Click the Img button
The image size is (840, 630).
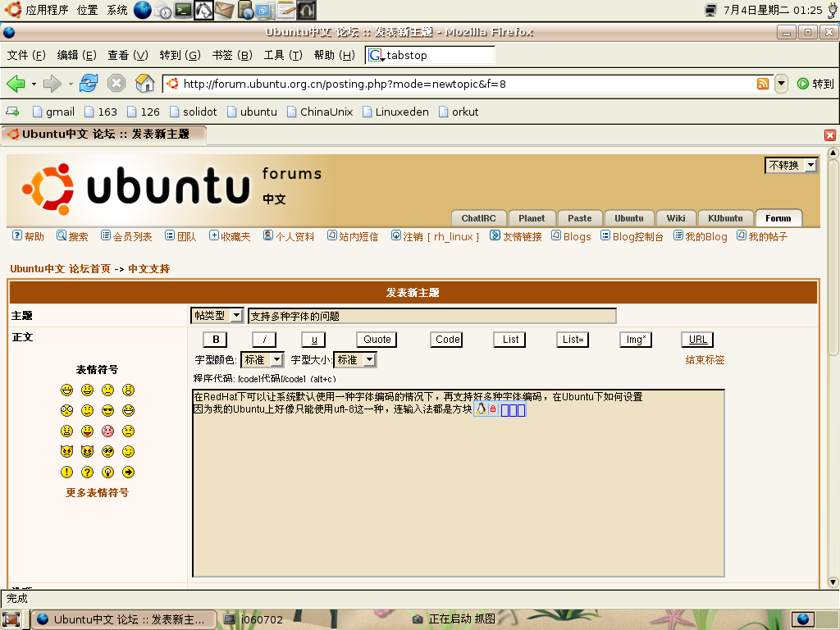point(636,339)
